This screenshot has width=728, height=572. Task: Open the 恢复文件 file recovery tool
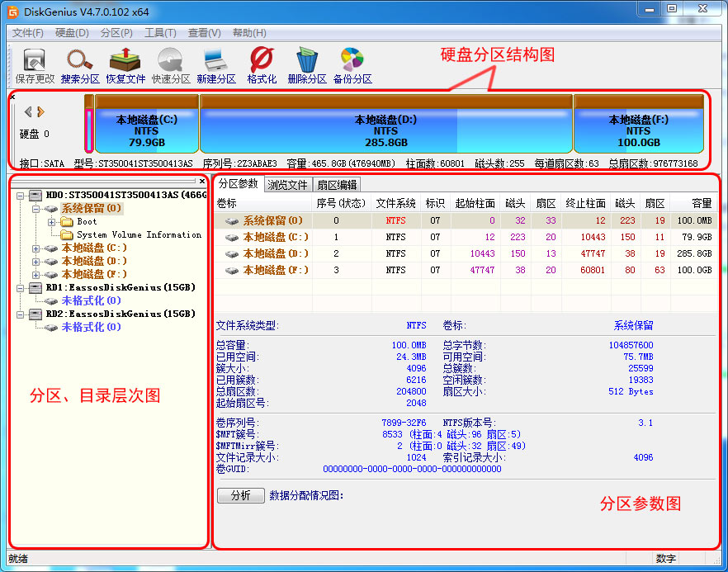tap(126, 64)
